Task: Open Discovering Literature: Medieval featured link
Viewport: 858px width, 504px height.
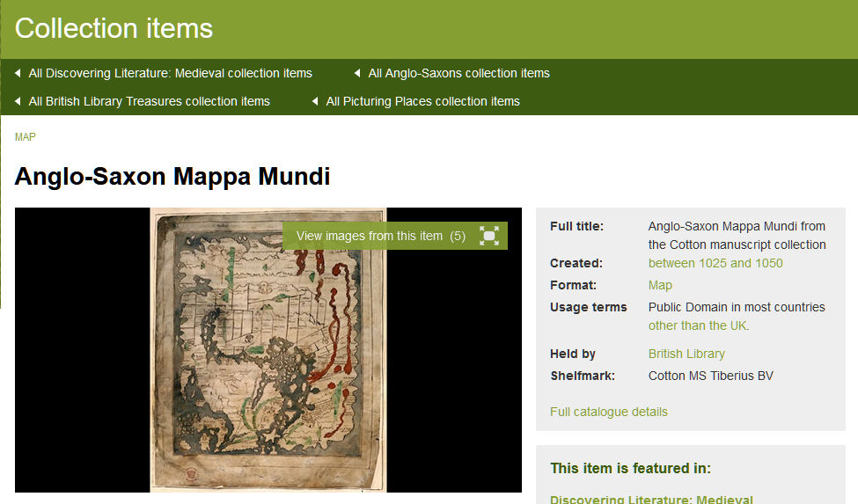Action: (x=651, y=499)
